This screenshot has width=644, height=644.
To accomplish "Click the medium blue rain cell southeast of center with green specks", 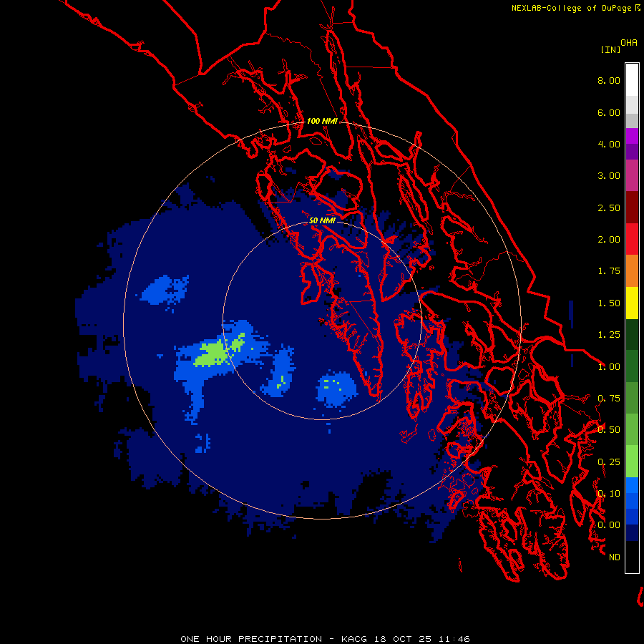I will click(x=337, y=389).
